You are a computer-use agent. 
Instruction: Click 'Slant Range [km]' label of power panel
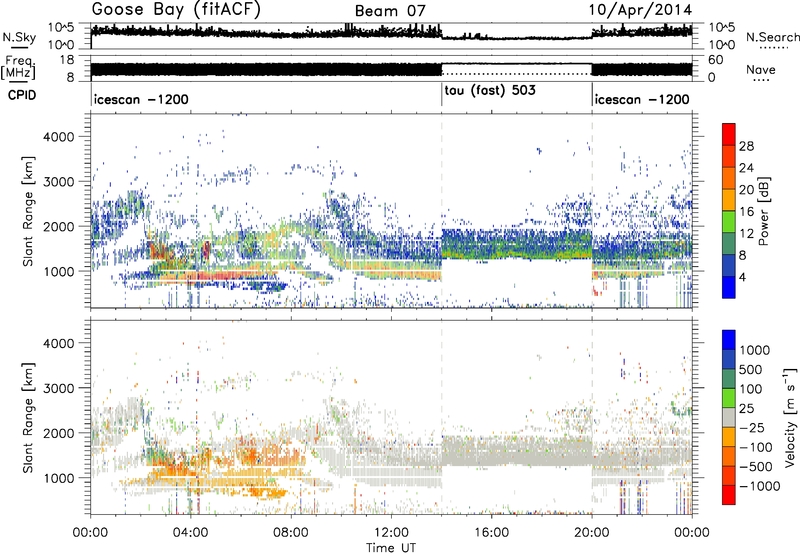coord(28,211)
